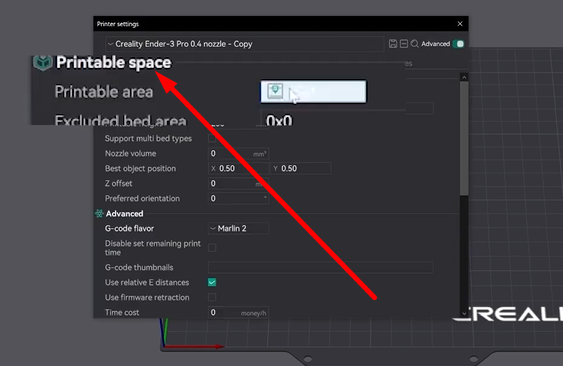Click the Z offset label
This screenshot has width=563, height=366.
(118, 184)
